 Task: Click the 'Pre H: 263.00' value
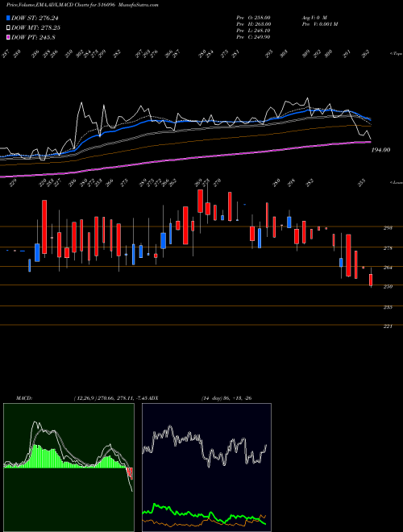click(x=253, y=24)
